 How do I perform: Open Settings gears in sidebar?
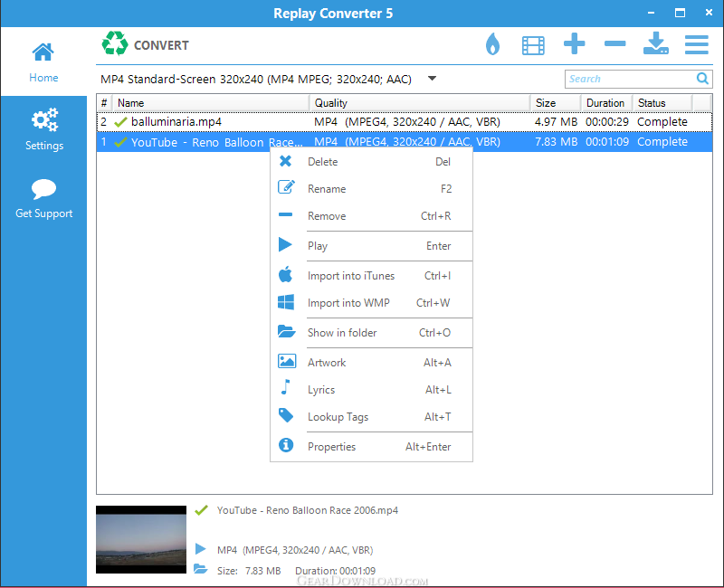click(44, 129)
